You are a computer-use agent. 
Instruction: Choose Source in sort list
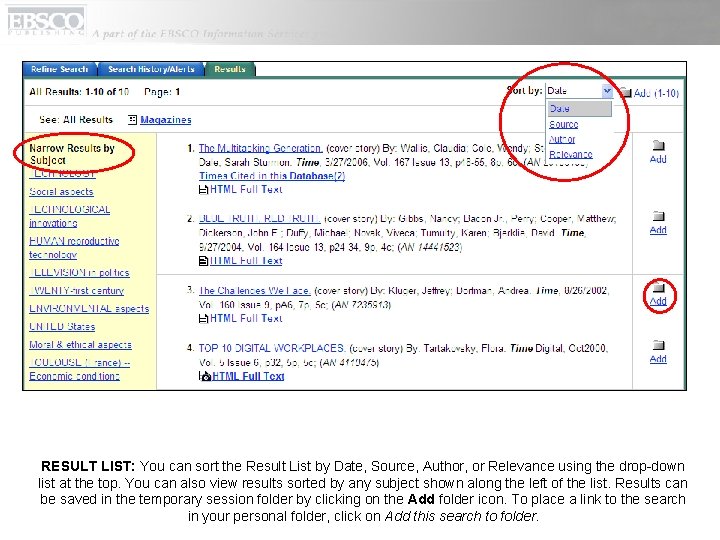pos(563,124)
